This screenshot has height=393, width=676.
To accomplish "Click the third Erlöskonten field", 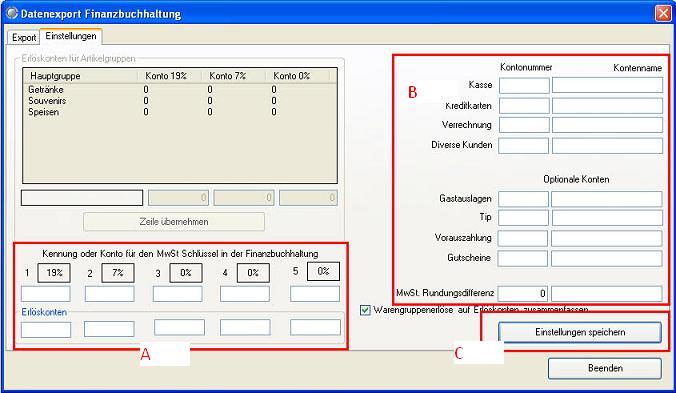I will 179,328.
